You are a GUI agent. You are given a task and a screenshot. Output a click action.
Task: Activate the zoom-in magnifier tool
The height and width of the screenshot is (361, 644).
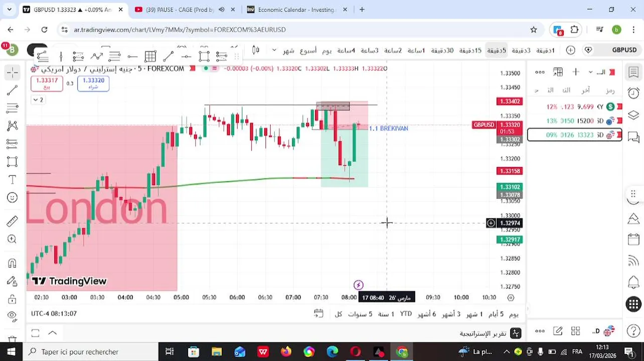[x=13, y=239]
